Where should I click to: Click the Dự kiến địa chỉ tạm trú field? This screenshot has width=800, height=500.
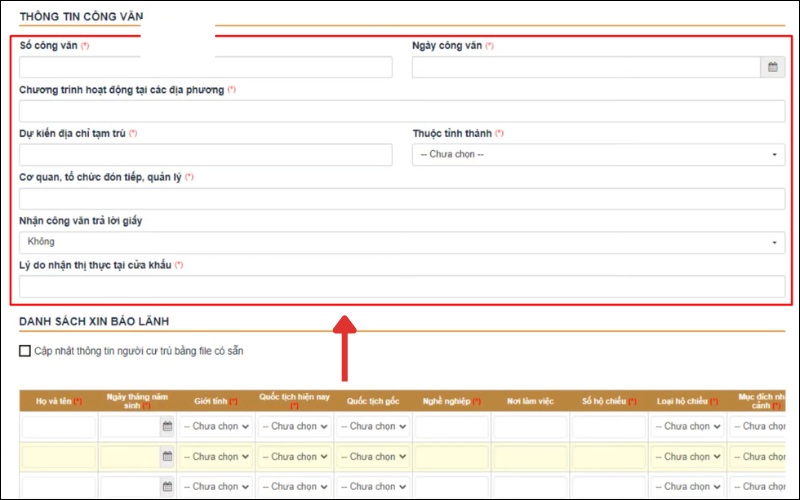coord(206,155)
